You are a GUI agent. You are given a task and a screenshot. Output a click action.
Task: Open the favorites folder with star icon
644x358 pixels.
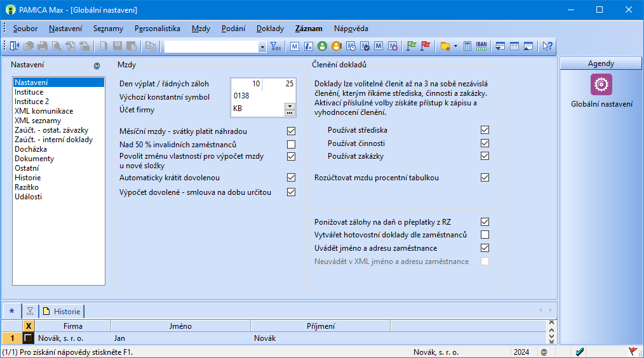click(x=445, y=46)
